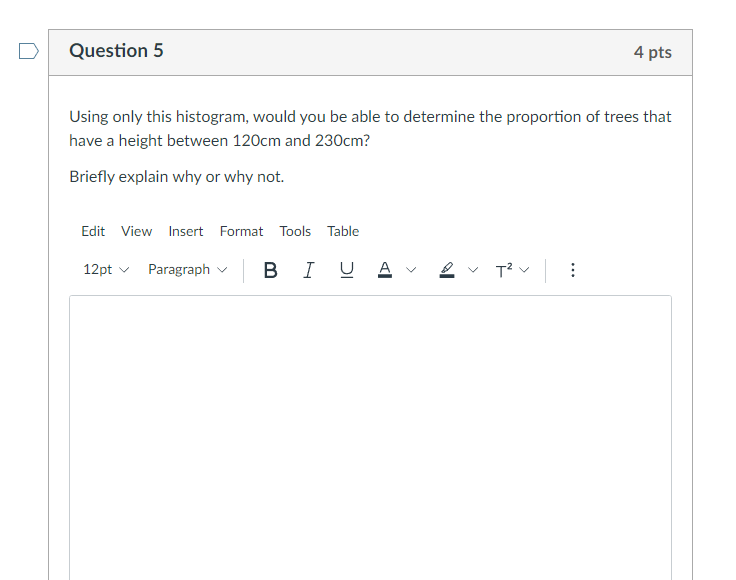Click inside the answer text editor area
The width and height of the screenshot is (736, 580).
coord(370,436)
